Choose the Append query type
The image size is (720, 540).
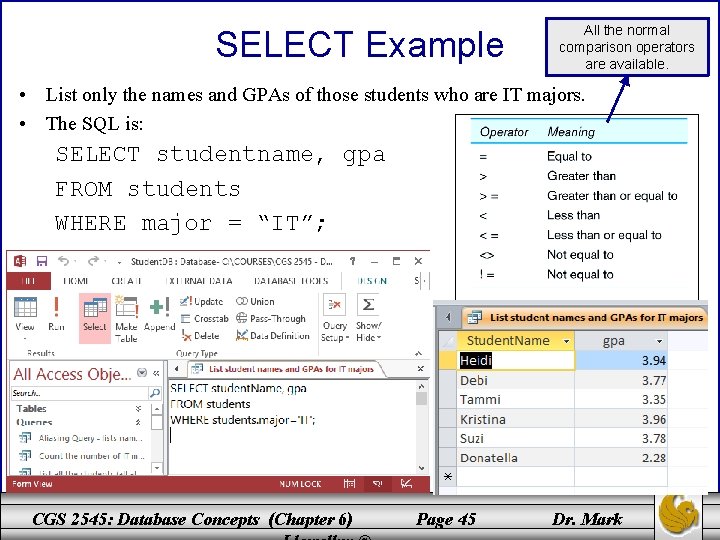click(x=159, y=315)
